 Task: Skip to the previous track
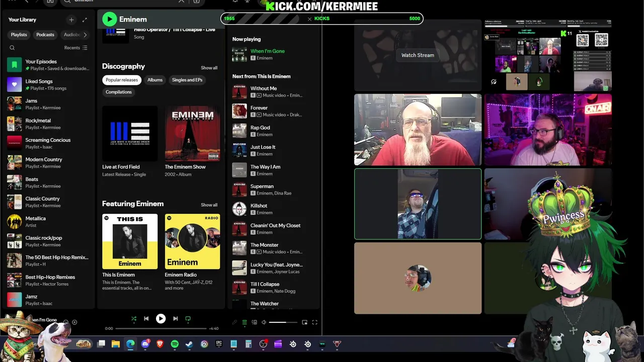point(146,318)
